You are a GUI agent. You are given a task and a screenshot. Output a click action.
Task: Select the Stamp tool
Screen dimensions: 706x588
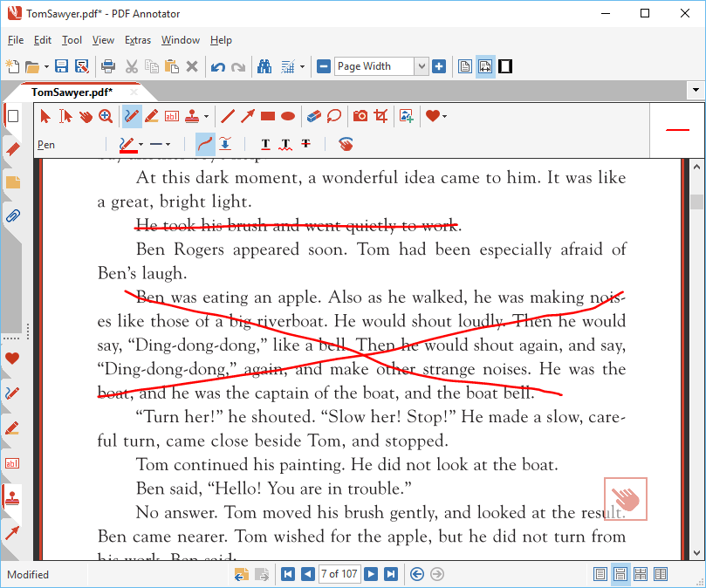[x=192, y=117]
